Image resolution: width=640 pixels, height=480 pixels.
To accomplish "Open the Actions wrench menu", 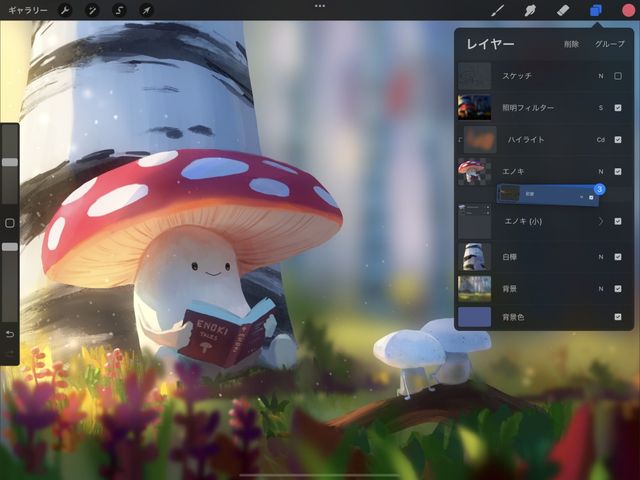I will [65, 10].
